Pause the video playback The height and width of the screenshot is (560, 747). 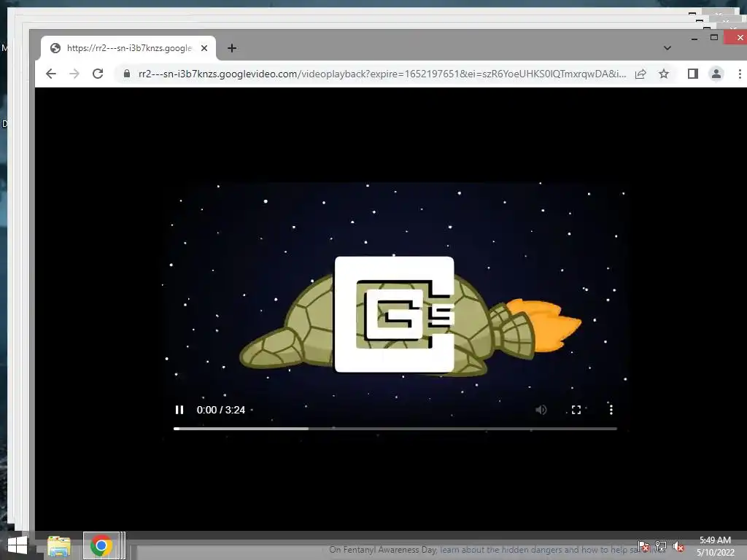coord(179,410)
